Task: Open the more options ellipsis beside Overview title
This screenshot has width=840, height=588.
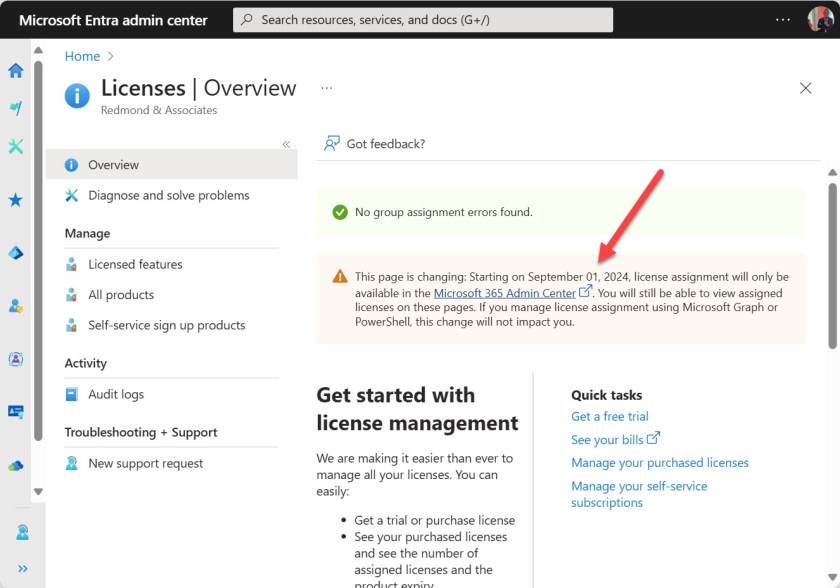Action: tap(327, 88)
